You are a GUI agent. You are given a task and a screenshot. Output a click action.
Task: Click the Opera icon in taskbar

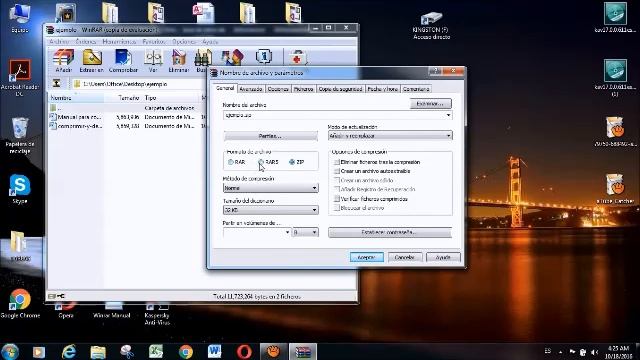(244, 351)
